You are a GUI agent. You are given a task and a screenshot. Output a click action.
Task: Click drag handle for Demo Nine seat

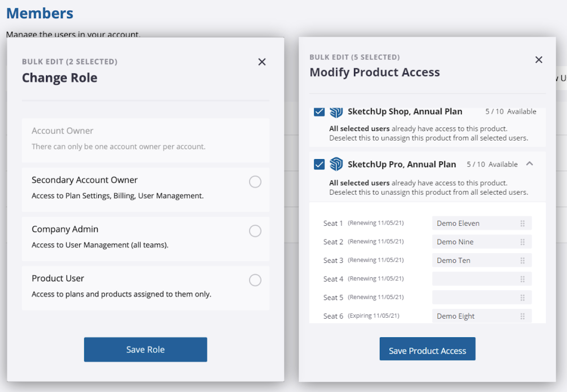tap(523, 242)
